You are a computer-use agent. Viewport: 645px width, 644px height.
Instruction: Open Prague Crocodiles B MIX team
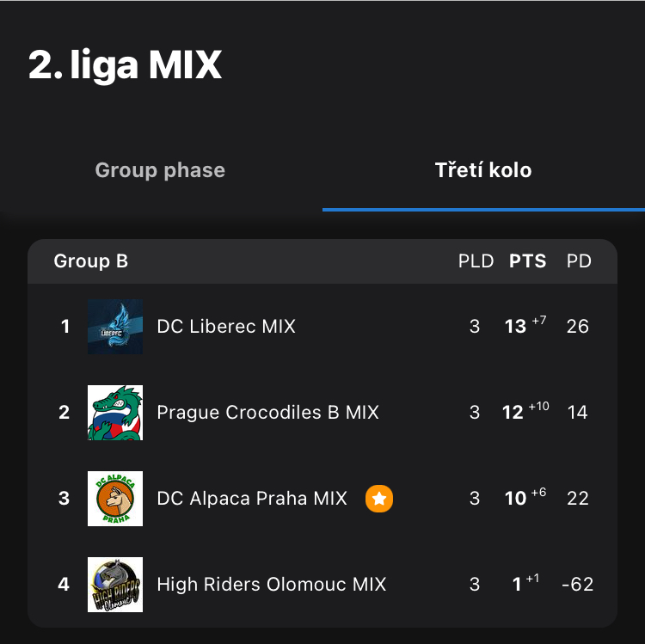(x=267, y=413)
